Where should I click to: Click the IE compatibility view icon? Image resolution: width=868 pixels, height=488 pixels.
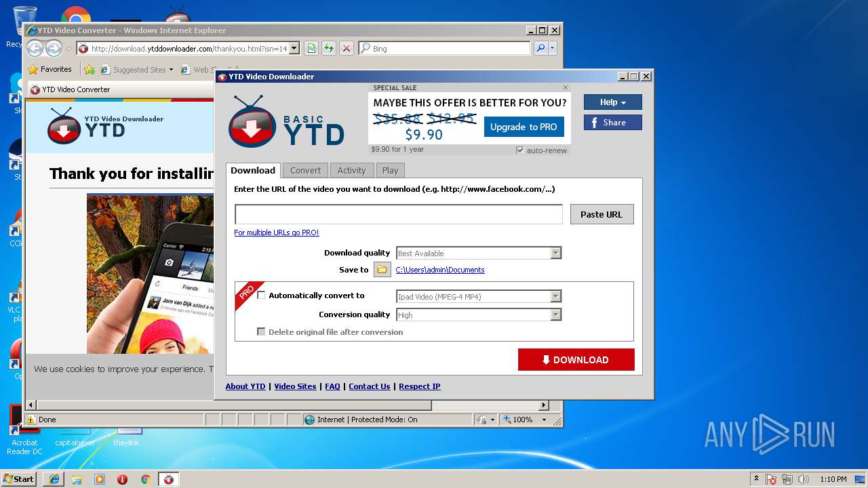click(x=311, y=48)
